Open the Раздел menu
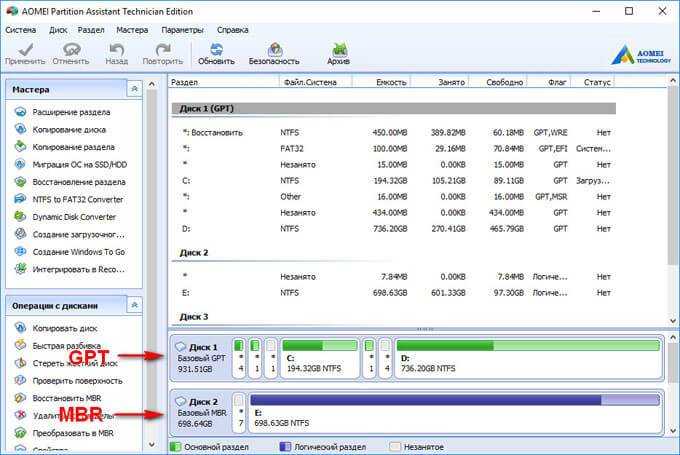The image size is (680, 455). coord(91,30)
